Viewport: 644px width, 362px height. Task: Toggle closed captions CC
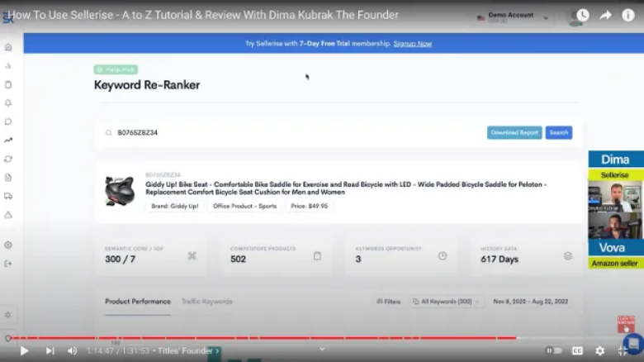coord(577,351)
